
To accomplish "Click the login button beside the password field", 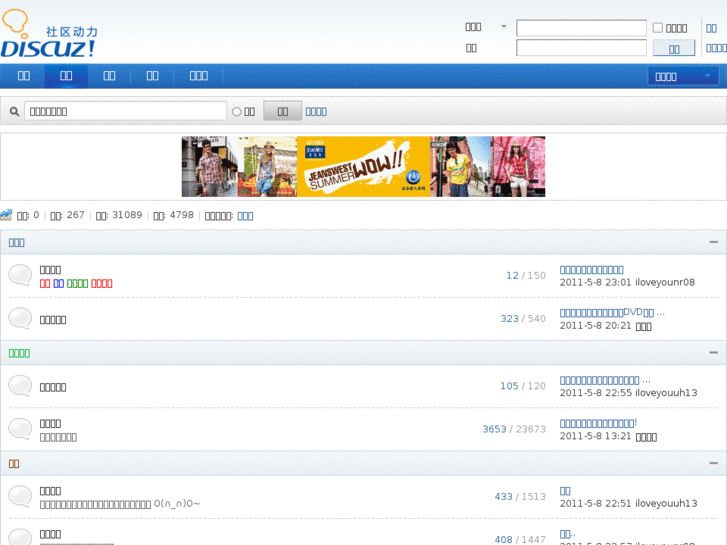I will [x=674, y=48].
